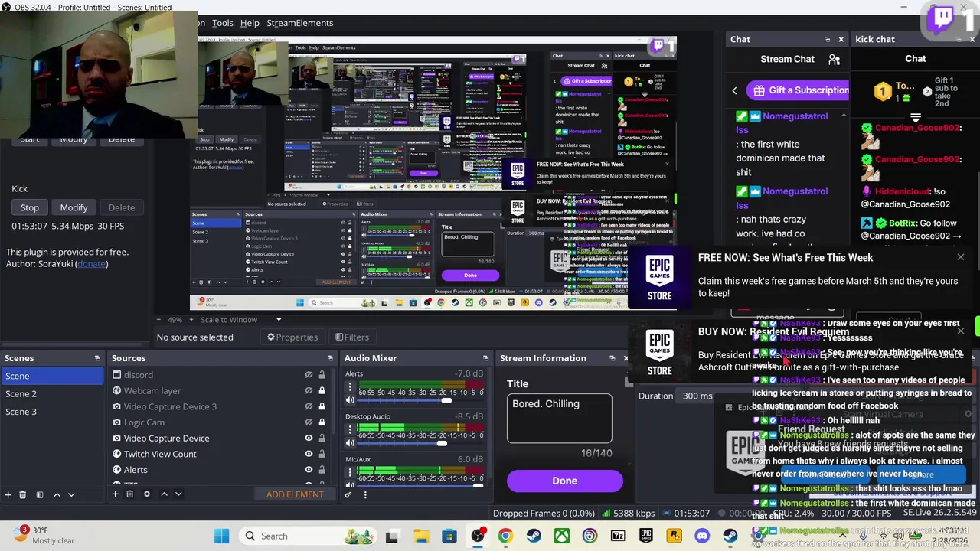
Task: Select Scene 2 in Scenes list
Action: [x=52, y=393]
